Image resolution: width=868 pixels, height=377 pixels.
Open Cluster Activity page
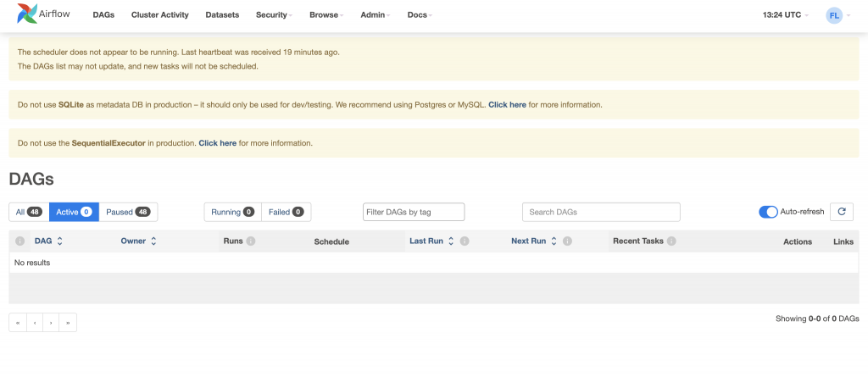[160, 15]
